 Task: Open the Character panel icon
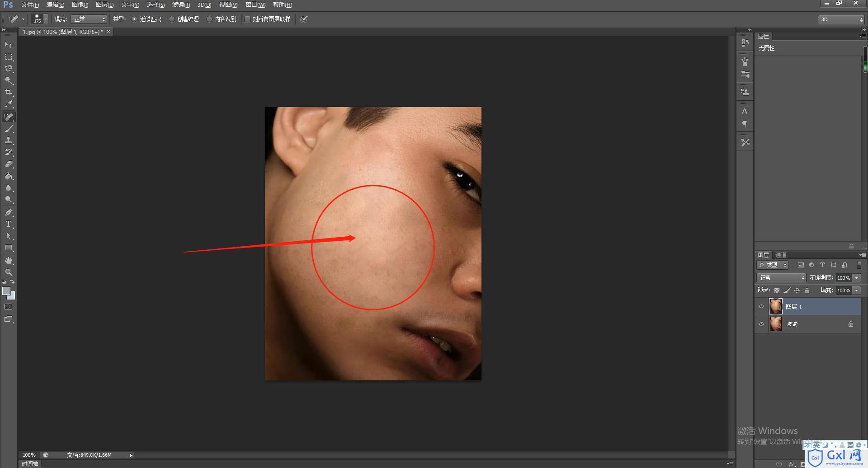745,111
